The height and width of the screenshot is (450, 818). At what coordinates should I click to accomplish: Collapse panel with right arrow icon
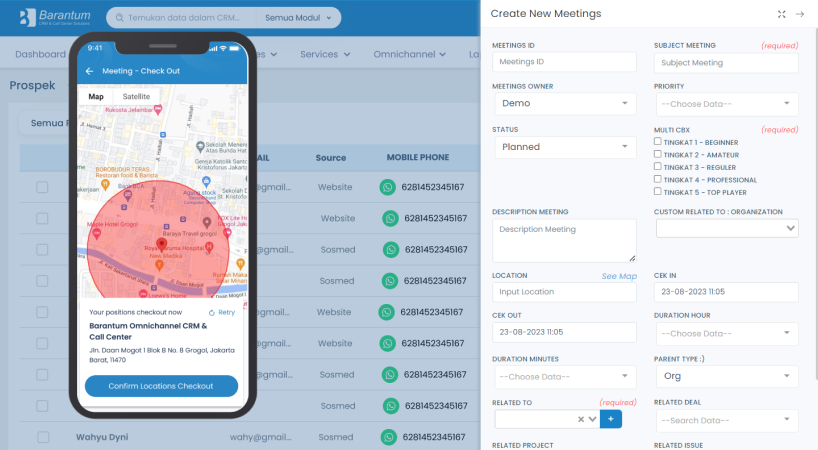[x=800, y=14]
